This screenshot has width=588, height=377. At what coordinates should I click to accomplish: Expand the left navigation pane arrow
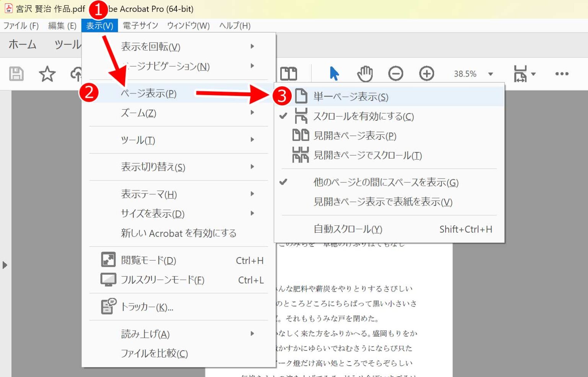coord(6,264)
